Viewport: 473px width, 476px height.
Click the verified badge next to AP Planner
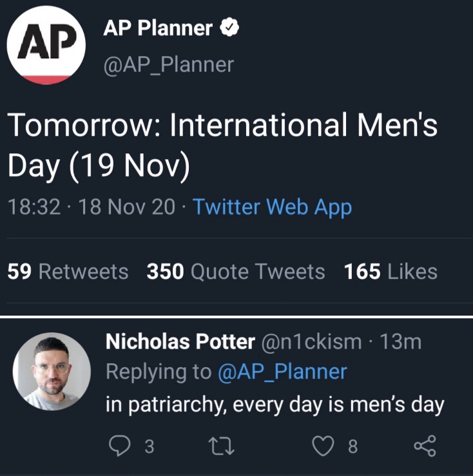230,28
